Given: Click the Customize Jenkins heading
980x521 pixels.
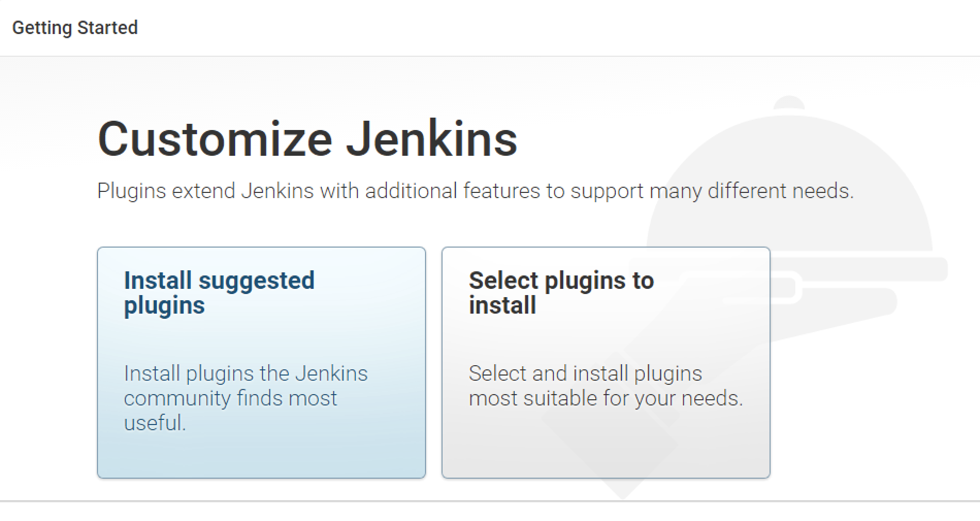Looking at the screenshot, I should point(307,139).
